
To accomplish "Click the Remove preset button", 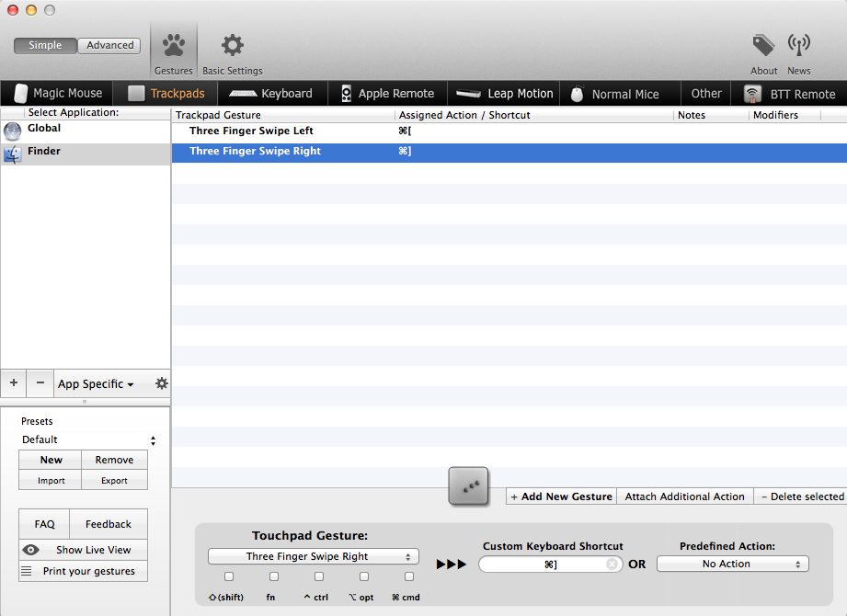I will (115, 460).
